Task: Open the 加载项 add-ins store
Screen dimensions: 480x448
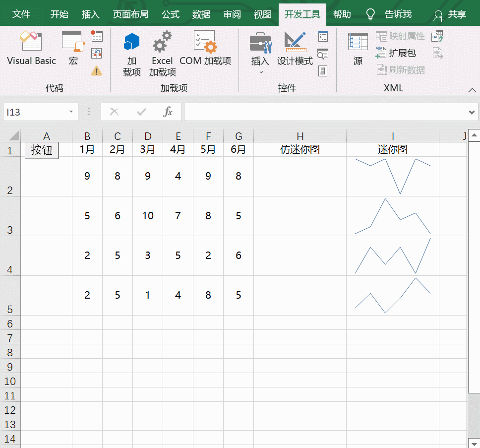Action: pos(131,54)
